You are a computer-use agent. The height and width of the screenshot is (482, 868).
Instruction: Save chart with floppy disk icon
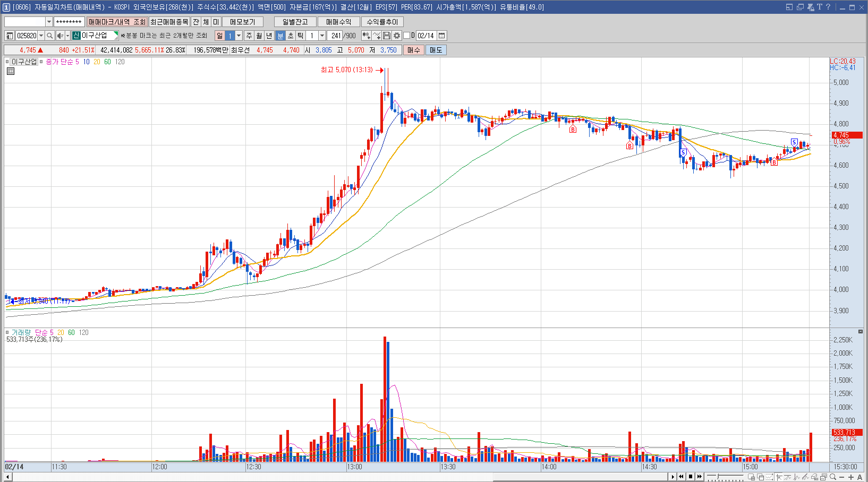387,36
